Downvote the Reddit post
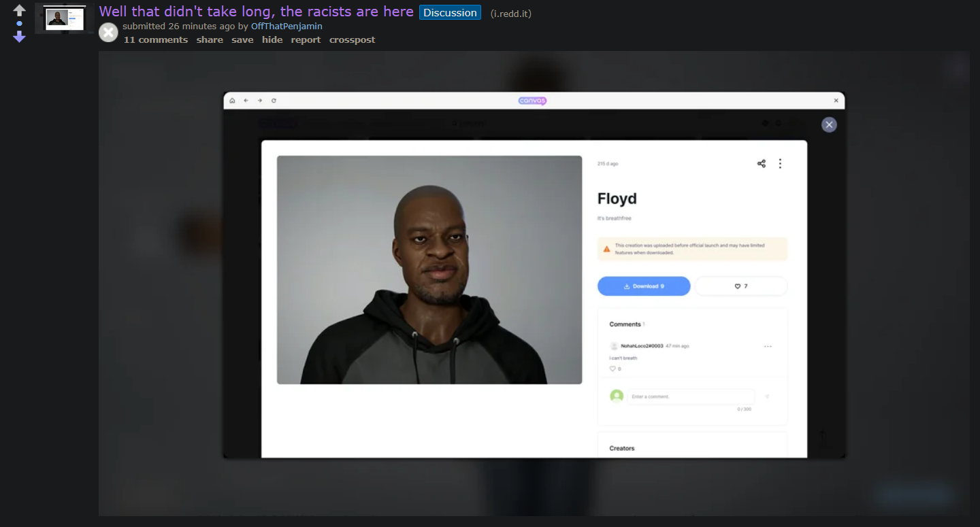This screenshot has height=527, width=980. [19, 37]
